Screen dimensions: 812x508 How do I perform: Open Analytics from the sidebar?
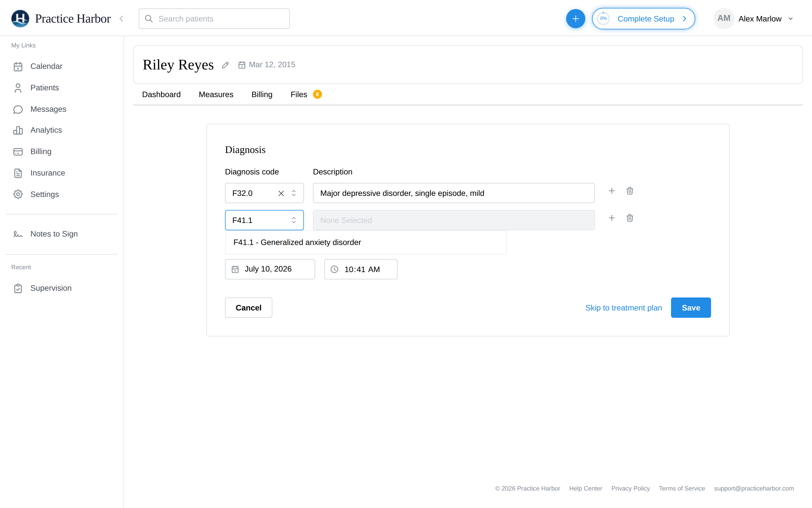(x=46, y=130)
